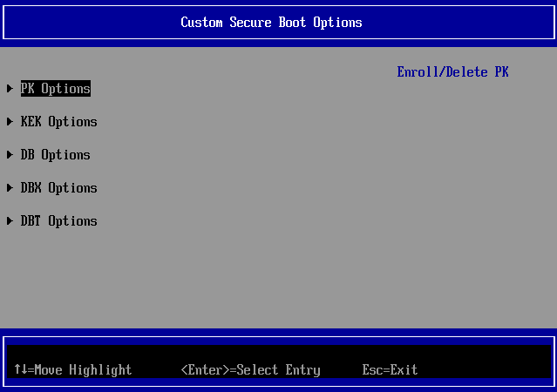Click the Custom Secure Boot Options title

[x=271, y=22]
